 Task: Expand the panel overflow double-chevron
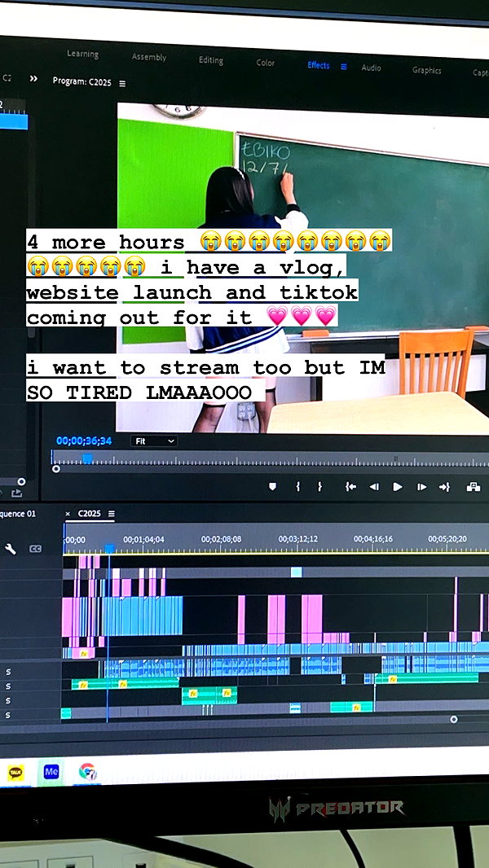pyautogui.click(x=33, y=79)
